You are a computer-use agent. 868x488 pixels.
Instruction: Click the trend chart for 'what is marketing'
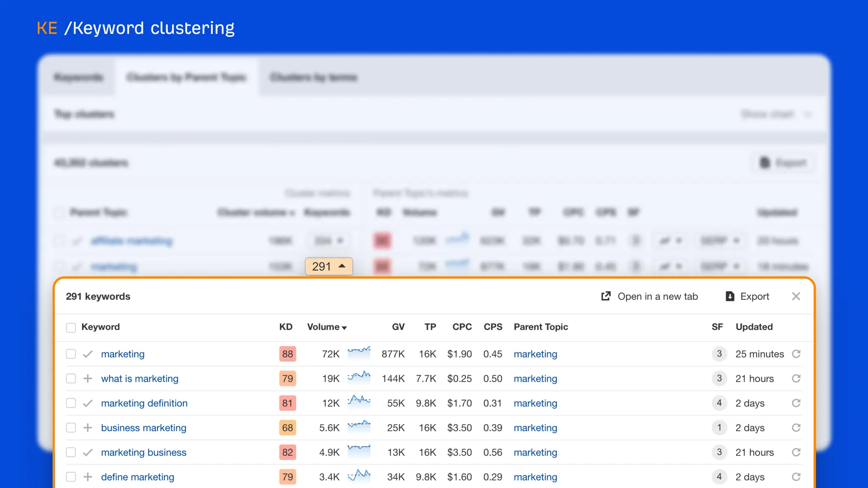[359, 377]
